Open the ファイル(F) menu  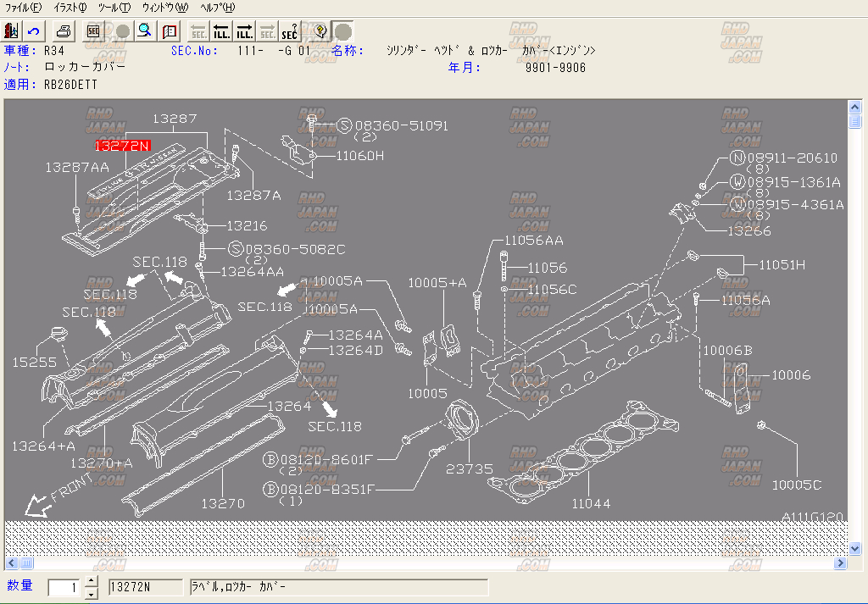[23, 8]
